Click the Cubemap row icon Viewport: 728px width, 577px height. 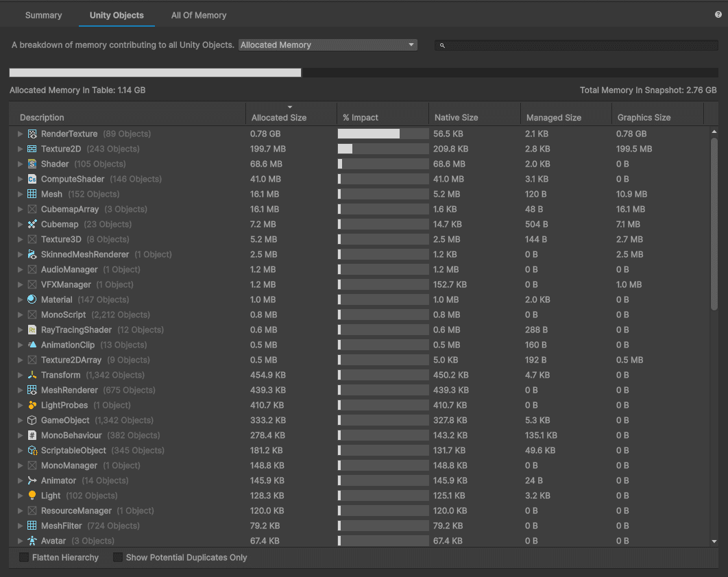(x=32, y=224)
